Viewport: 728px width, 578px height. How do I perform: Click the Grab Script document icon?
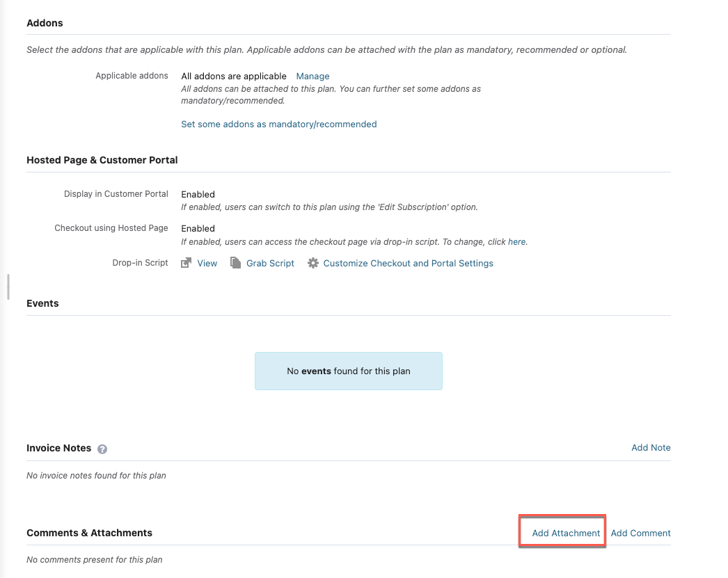click(x=235, y=264)
